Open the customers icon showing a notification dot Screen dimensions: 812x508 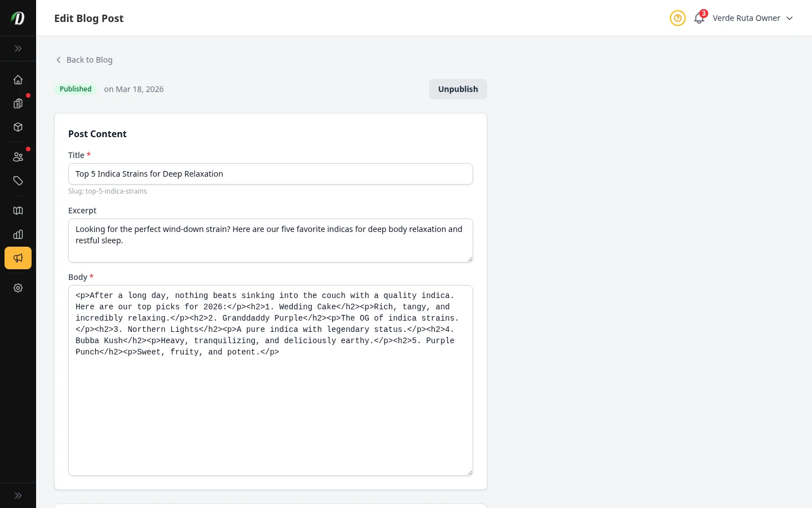point(18,157)
